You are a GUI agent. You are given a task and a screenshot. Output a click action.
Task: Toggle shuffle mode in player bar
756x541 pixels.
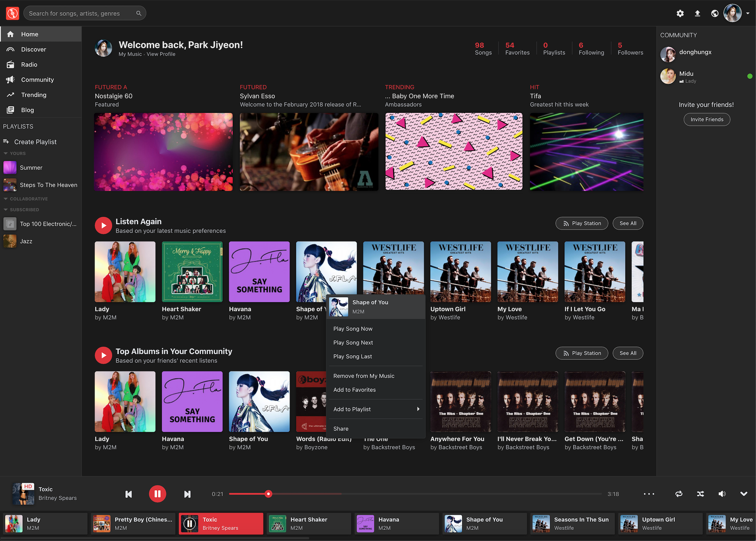coord(700,494)
